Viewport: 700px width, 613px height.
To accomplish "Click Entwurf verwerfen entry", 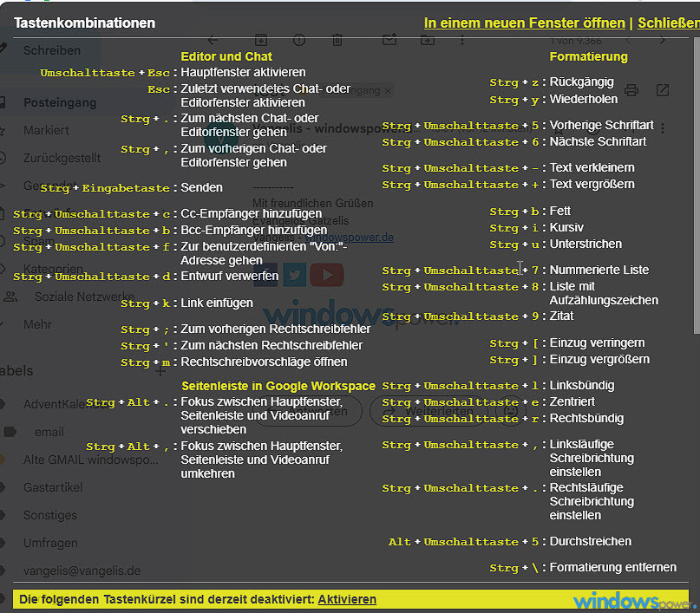I will click(230, 277).
